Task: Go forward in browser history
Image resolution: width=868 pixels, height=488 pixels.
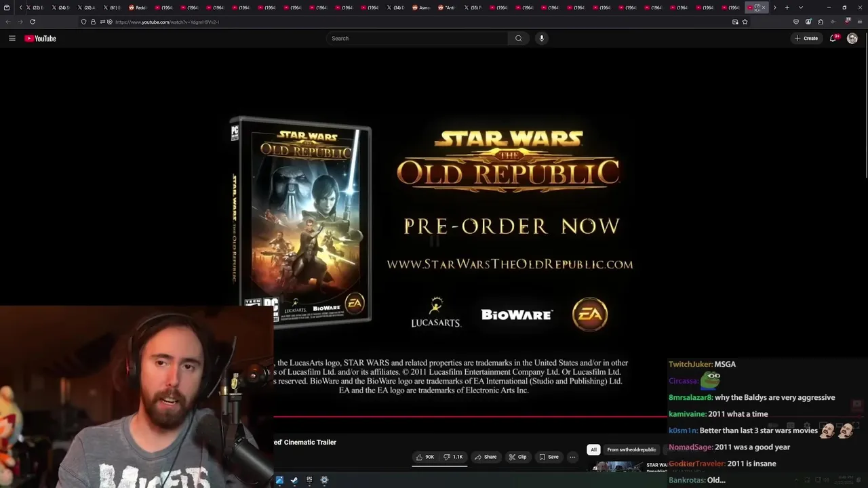Action: (20, 22)
